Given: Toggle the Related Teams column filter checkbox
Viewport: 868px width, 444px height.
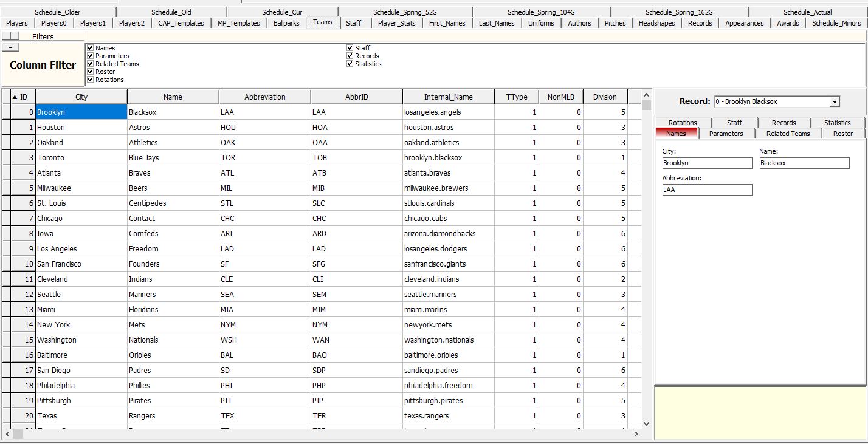Looking at the screenshot, I should 90,64.
